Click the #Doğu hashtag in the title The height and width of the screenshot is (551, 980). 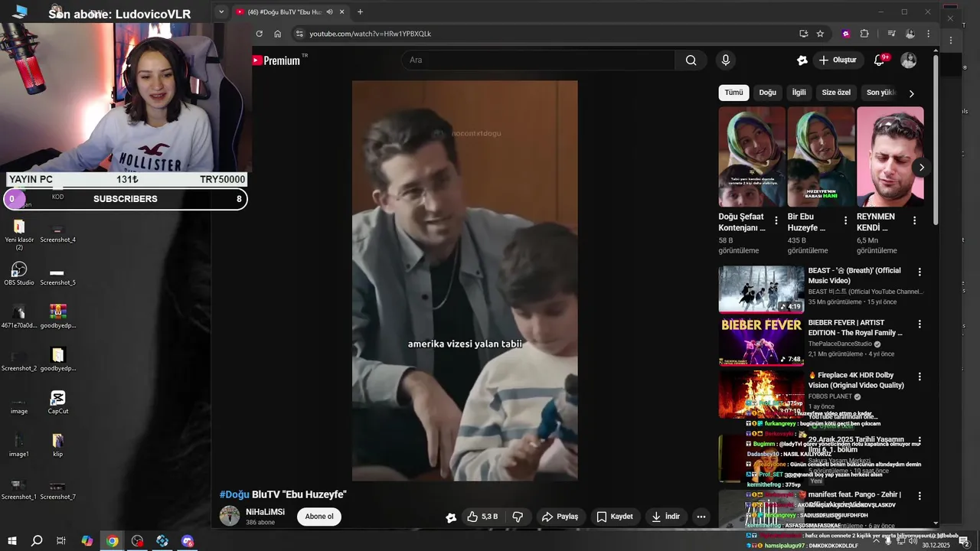pyautogui.click(x=234, y=495)
